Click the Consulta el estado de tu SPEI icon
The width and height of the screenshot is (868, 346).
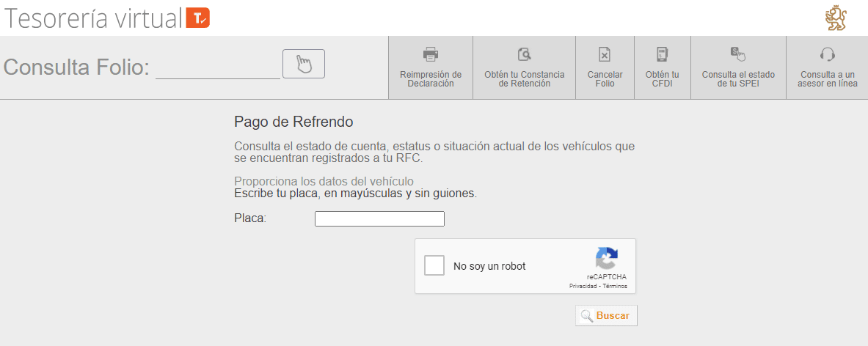point(737,54)
